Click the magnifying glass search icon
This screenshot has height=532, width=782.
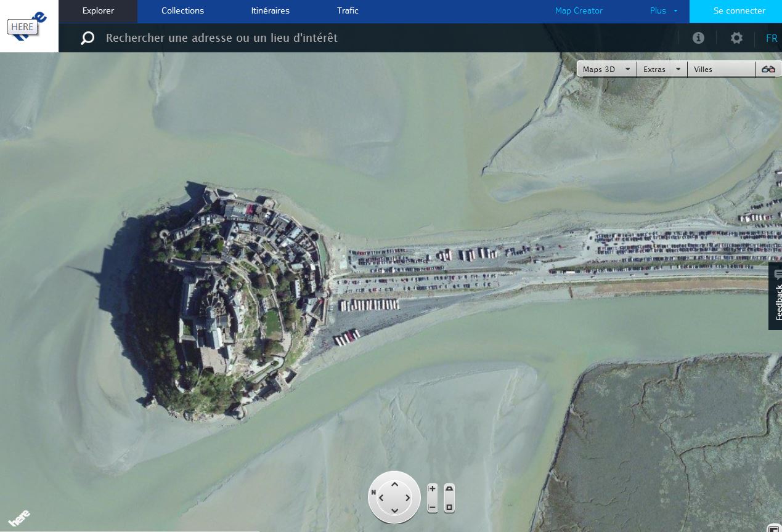[x=88, y=38]
